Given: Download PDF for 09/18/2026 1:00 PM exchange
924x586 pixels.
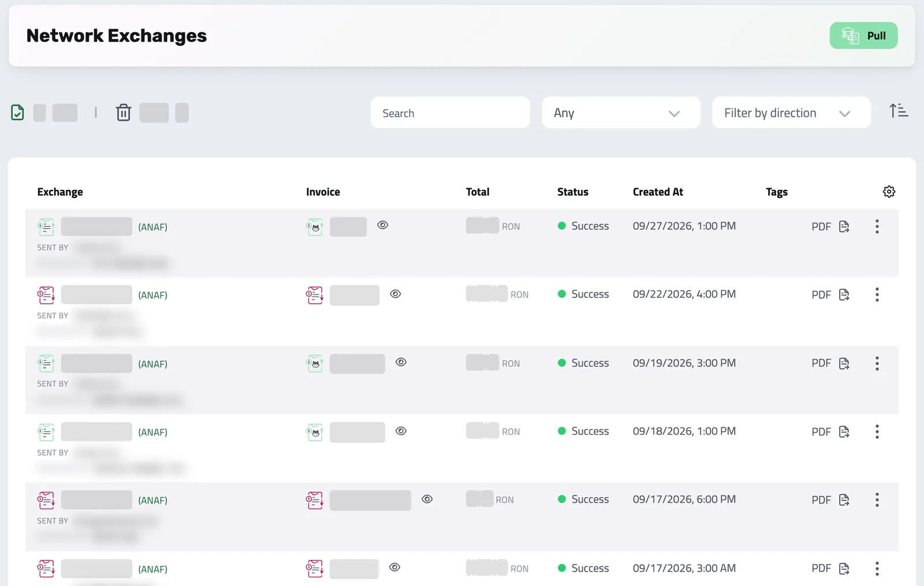Looking at the screenshot, I should click(830, 431).
